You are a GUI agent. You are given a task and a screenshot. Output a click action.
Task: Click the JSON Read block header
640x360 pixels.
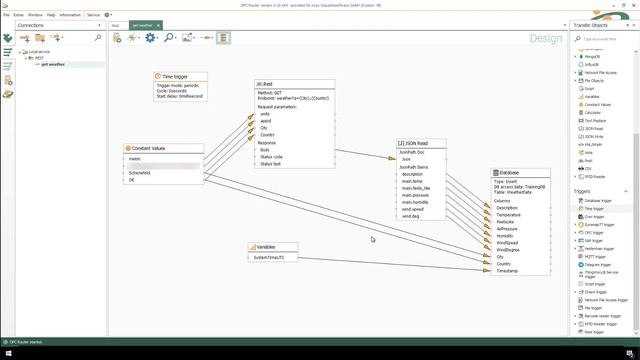coord(421,143)
